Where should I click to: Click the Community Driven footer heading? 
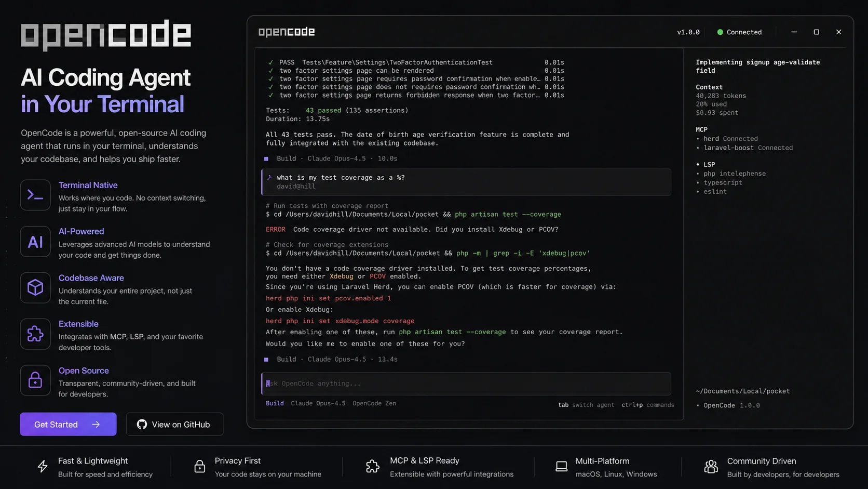pyautogui.click(x=762, y=461)
